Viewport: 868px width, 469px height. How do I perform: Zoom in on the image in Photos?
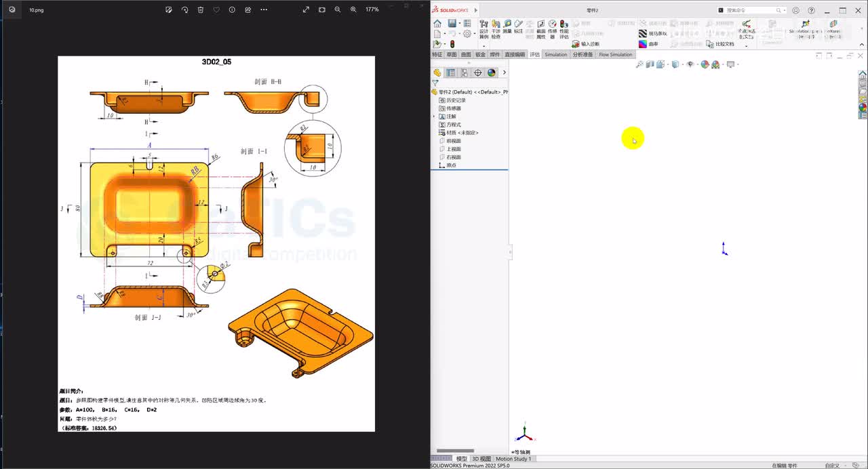click(353, 9)
